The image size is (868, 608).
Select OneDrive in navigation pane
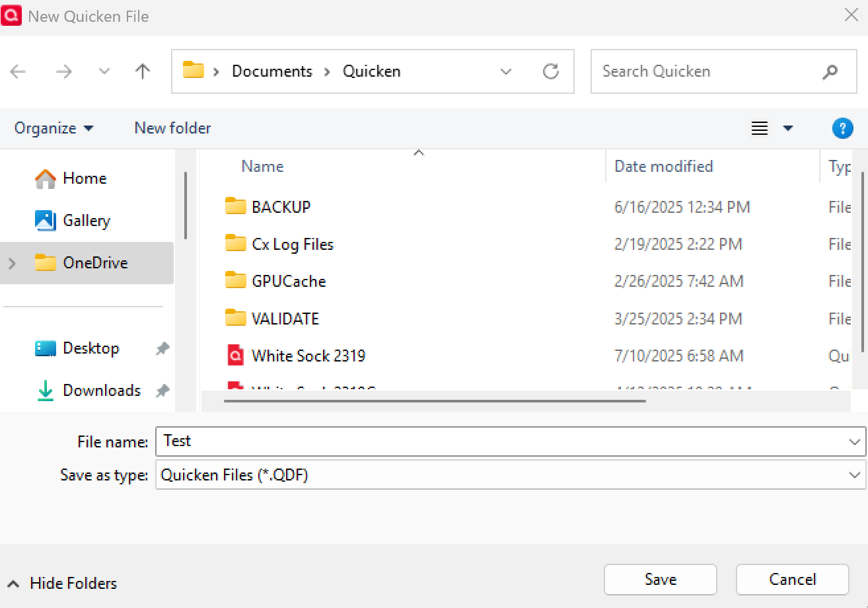pyautogui.click(x=87, y=263)
